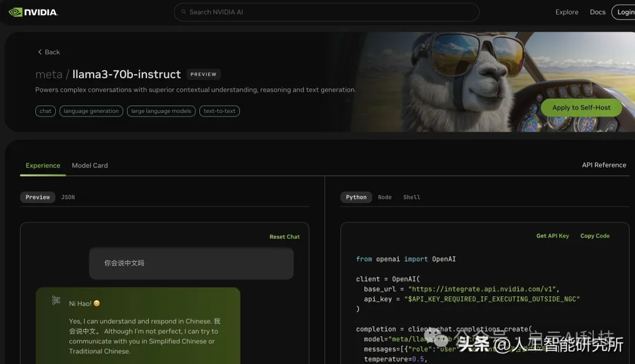Focus the Search NVIDIA AI field
The image size is (635, 364).
pyautogui.click(x=326, y=12)
